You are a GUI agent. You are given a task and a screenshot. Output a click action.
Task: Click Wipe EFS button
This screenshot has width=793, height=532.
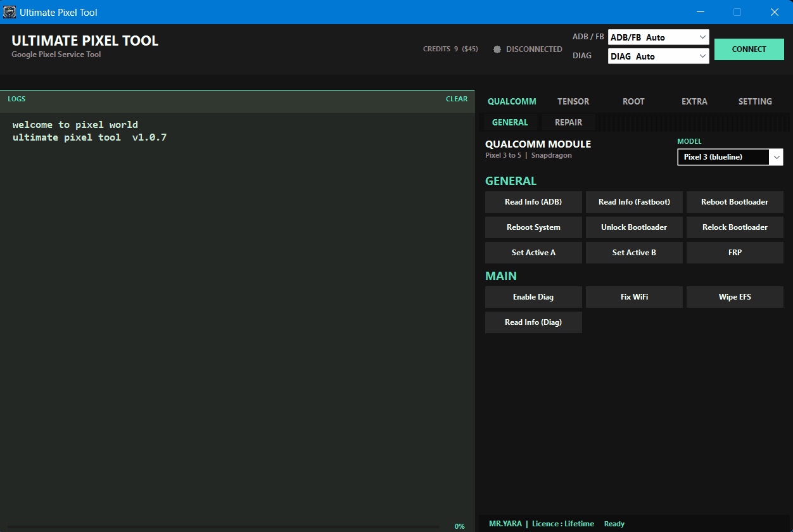pos(735,297)
